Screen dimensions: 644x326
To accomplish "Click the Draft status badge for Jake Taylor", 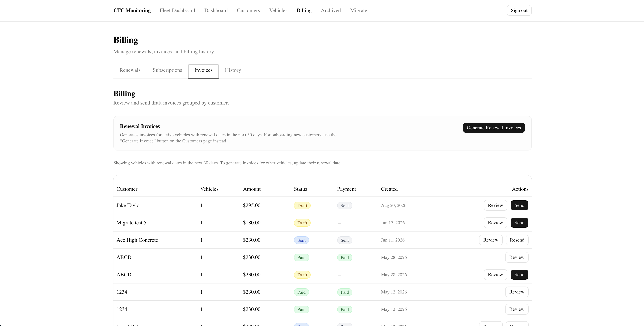I will (x=302, y=205).
